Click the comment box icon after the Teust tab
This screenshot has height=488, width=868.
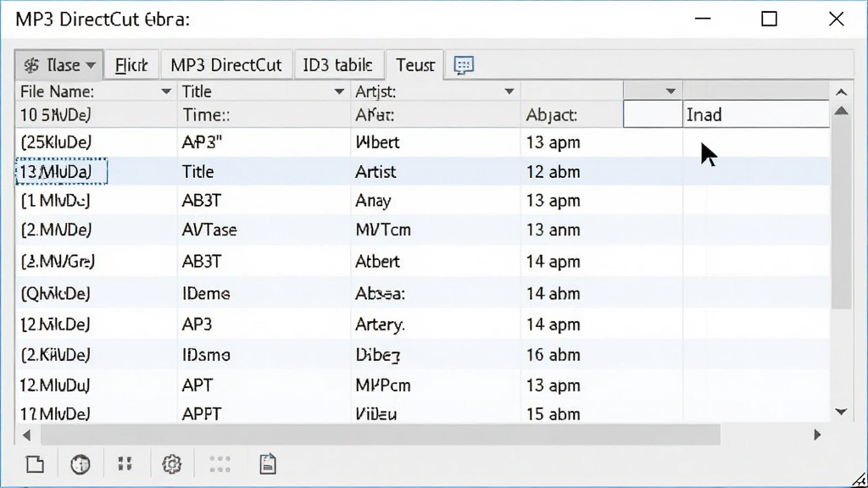(464, 65)
